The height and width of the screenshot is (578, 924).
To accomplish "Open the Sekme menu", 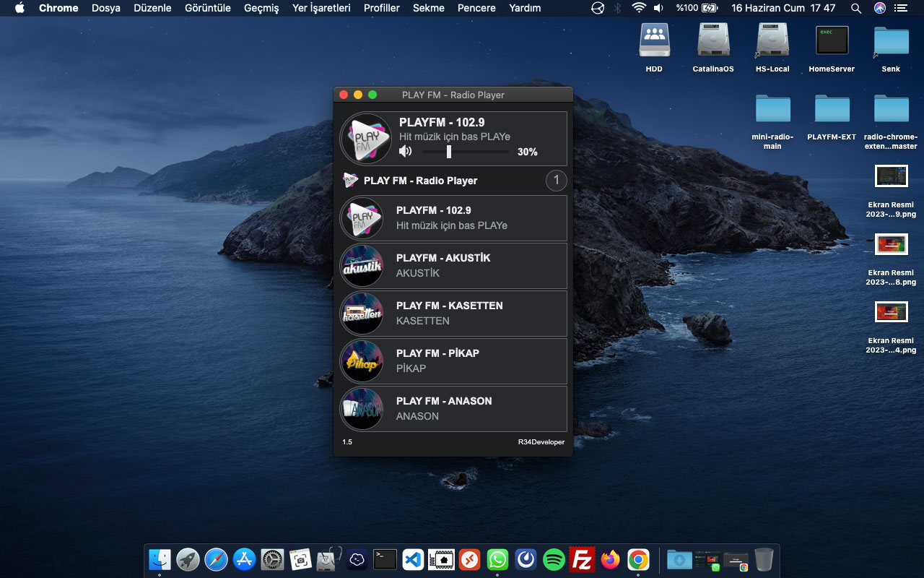I will [429, 8].
